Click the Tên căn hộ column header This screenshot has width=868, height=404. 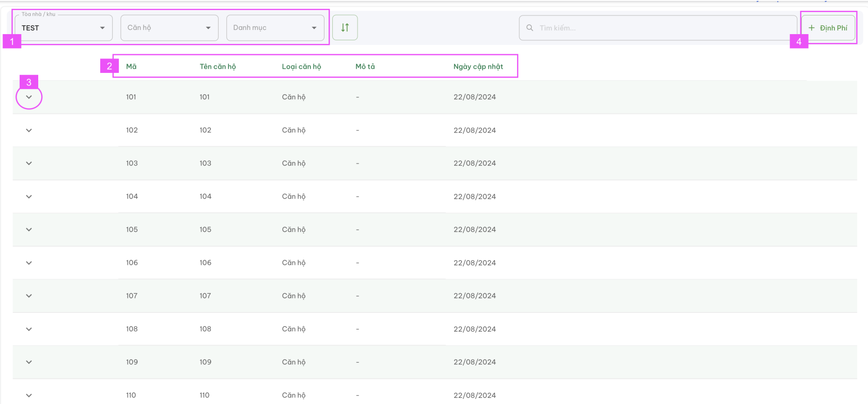218,66
